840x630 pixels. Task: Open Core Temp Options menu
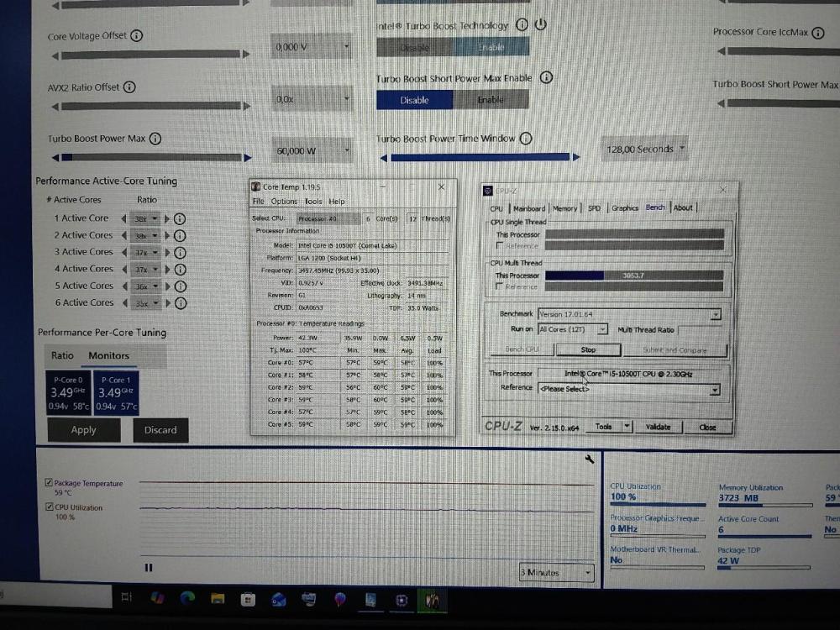tap(284, 202)
